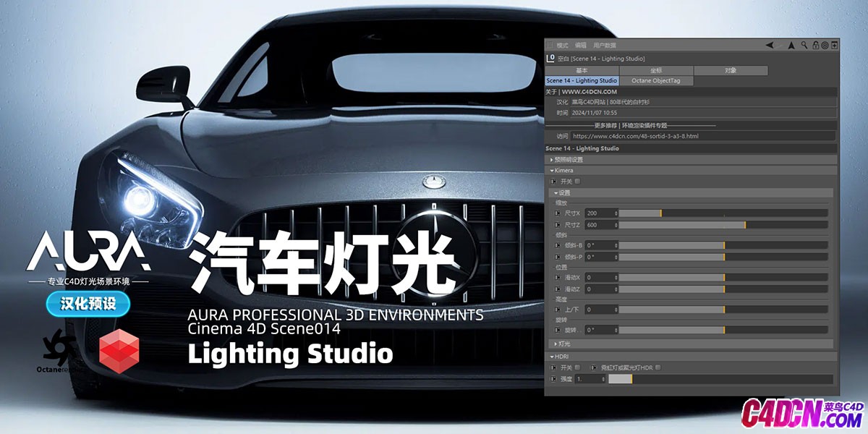Switch to the 坐标 tab
Viewport: 868px width, 434px height.
(x=656, y=71)
